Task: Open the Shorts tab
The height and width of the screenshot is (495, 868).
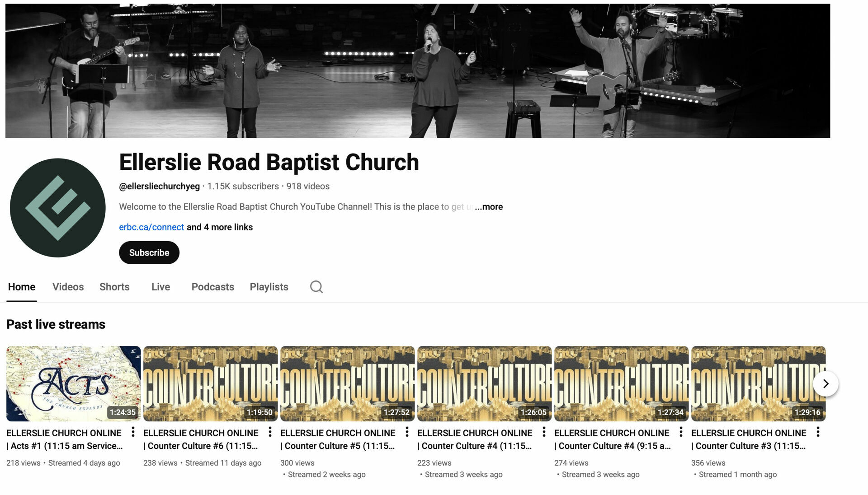Action: 114,287
